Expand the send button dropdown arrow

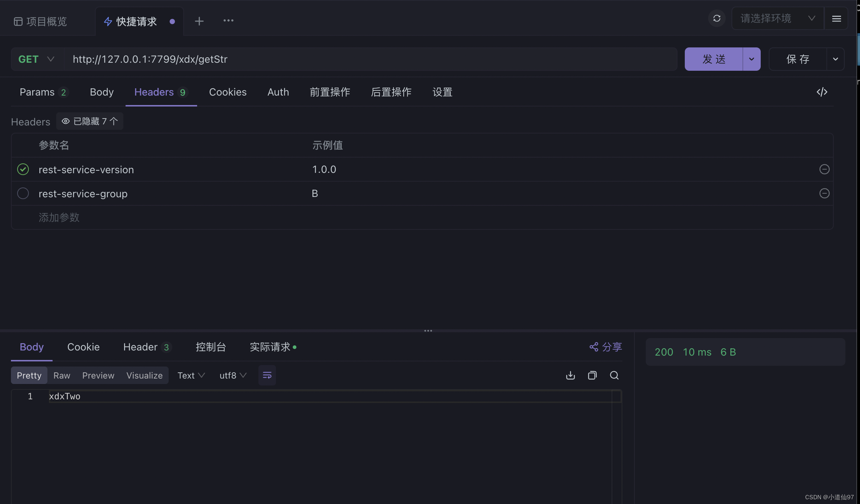click(x=752, y=59)
